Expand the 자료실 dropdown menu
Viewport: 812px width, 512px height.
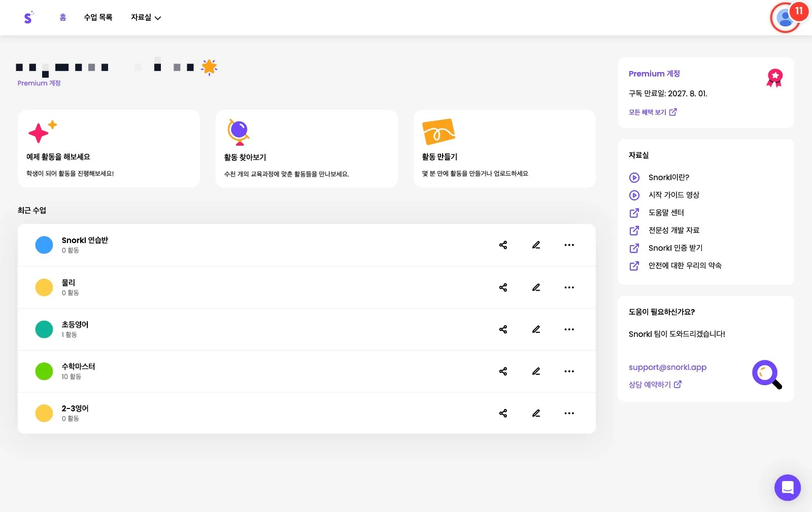point(146,17)
